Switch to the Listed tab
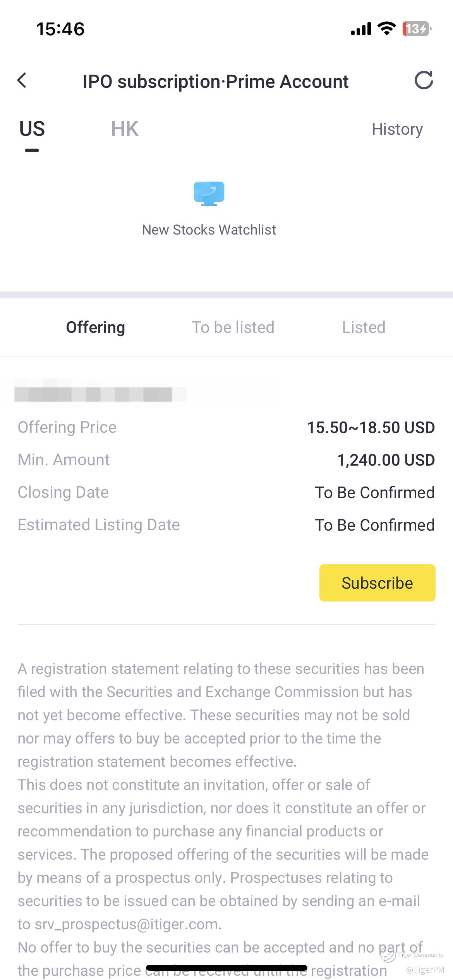The height and width of the screenshot is (980, 453). 364,327
